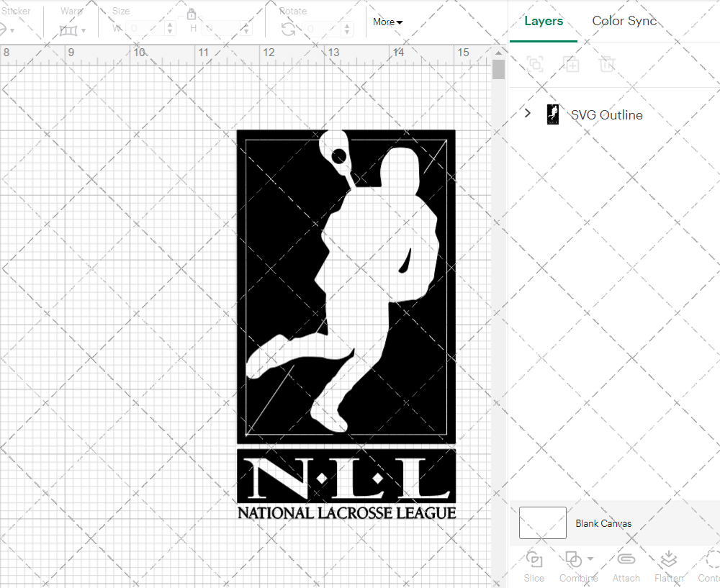Screen dimensions: 720x588
Task: Select the SVG Outline layer name
Action: click(x=606, y=114)
